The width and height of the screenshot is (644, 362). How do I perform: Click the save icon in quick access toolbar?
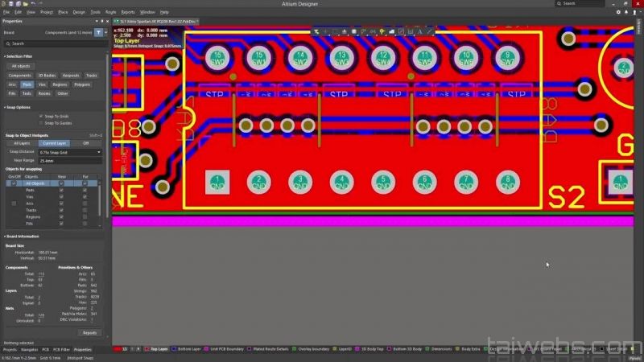[11, 4]
